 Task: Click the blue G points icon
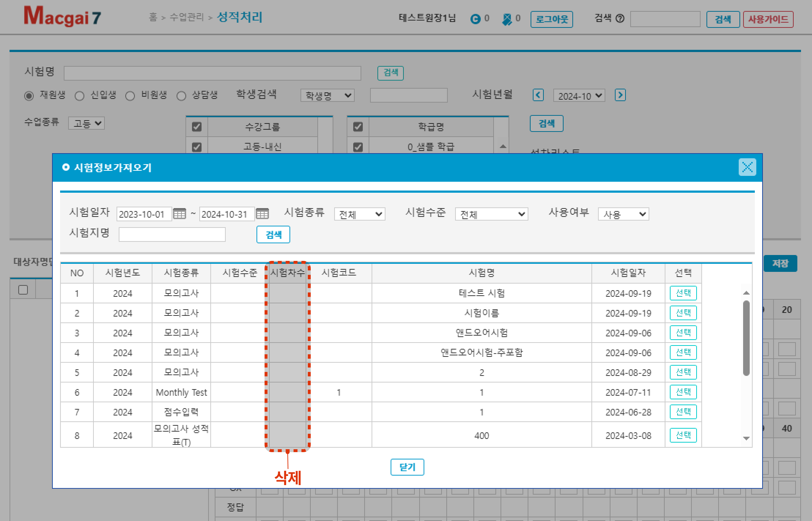pyautogui.click(x=475, y=19)
